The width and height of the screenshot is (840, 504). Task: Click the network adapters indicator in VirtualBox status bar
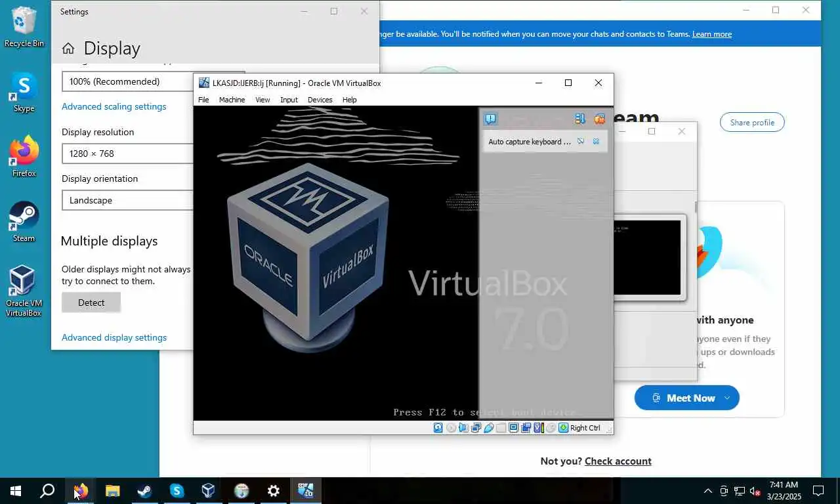(x=476, y=428)
